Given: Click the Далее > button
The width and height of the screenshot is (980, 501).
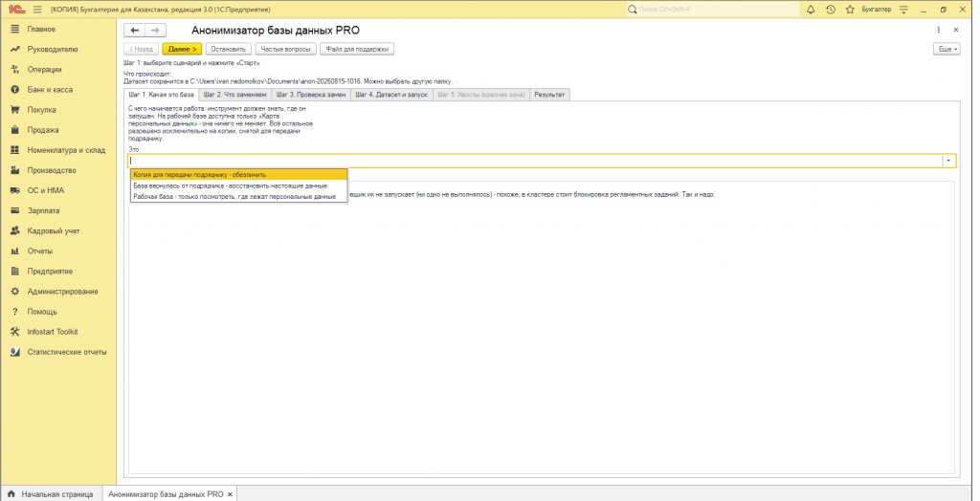Looking at the screenshot, I should [x=182, y=49].
